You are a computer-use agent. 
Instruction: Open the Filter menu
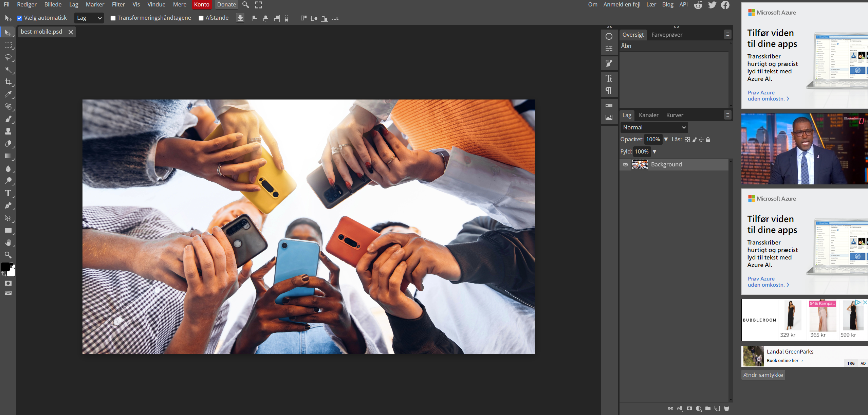pyautogui.click(x=118, y=4)
